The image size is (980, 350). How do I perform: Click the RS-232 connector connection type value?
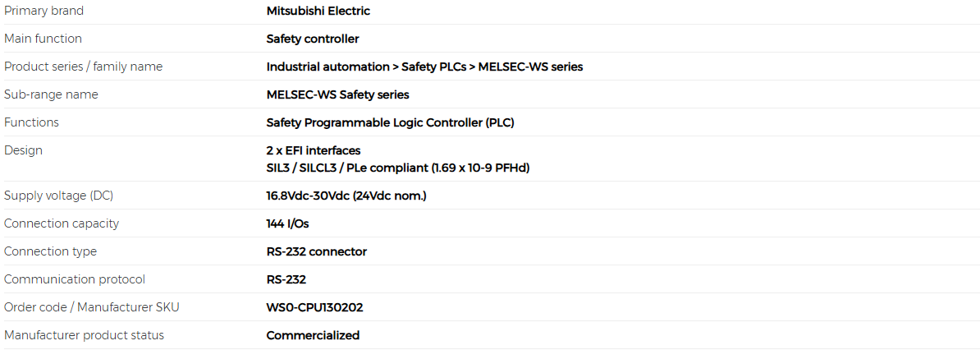pyautogui.click(x=316, y=251)
